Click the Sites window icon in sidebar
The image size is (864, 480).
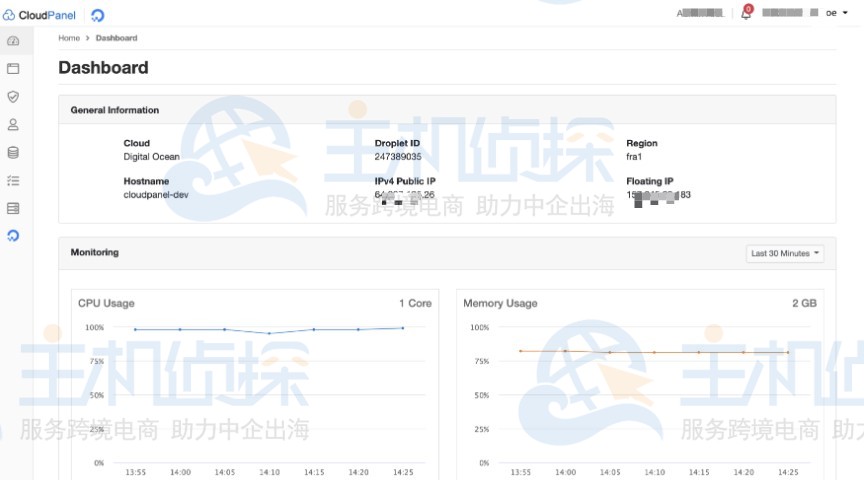pyautogui.click(x=13, y=69)
